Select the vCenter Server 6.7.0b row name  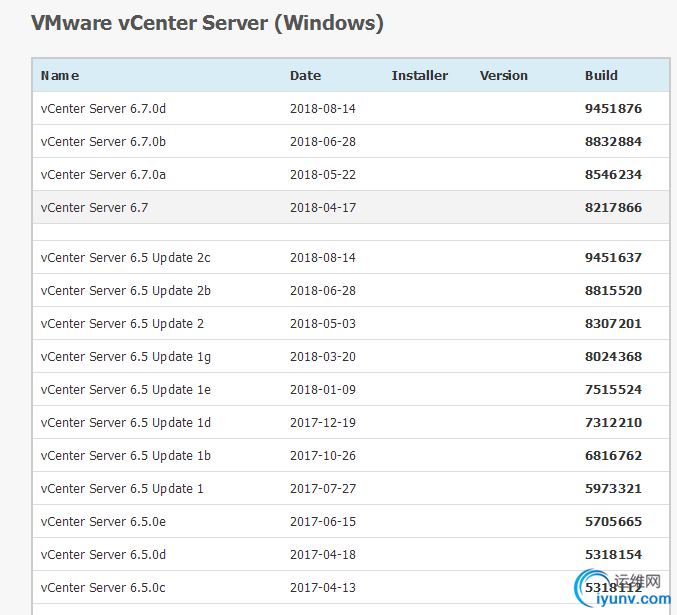pyautogui.click(x=103, y=142)
